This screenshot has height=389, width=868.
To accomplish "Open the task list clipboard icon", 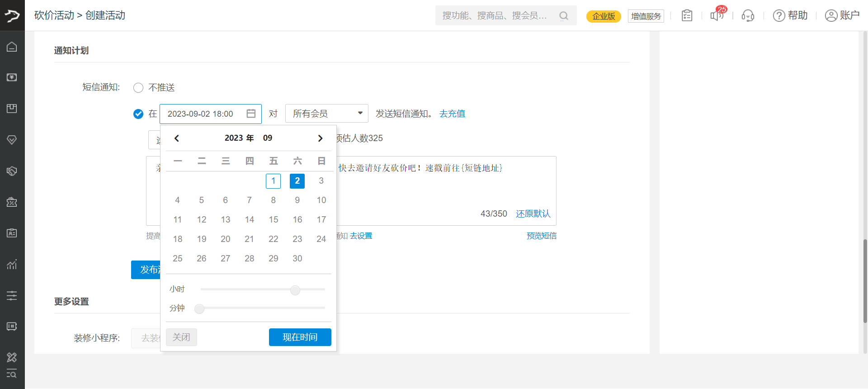I will tap(687, 16).
